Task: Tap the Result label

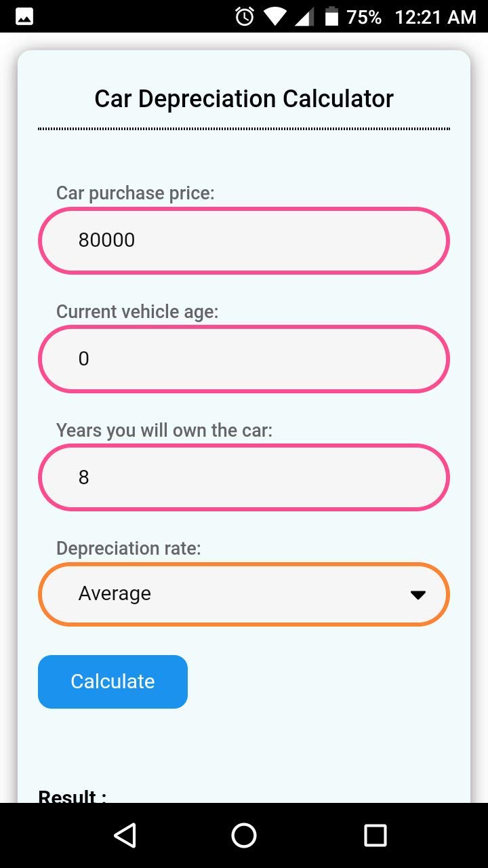Action: [72, 796]
